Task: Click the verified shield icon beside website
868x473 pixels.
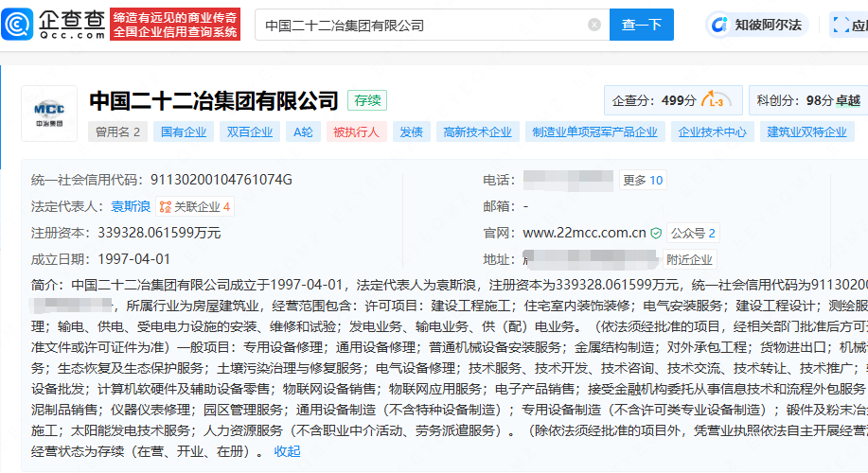Action: point(656,233)
